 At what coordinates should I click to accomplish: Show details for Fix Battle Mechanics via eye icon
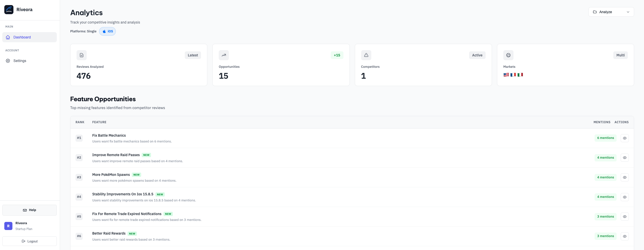(624, 138)
